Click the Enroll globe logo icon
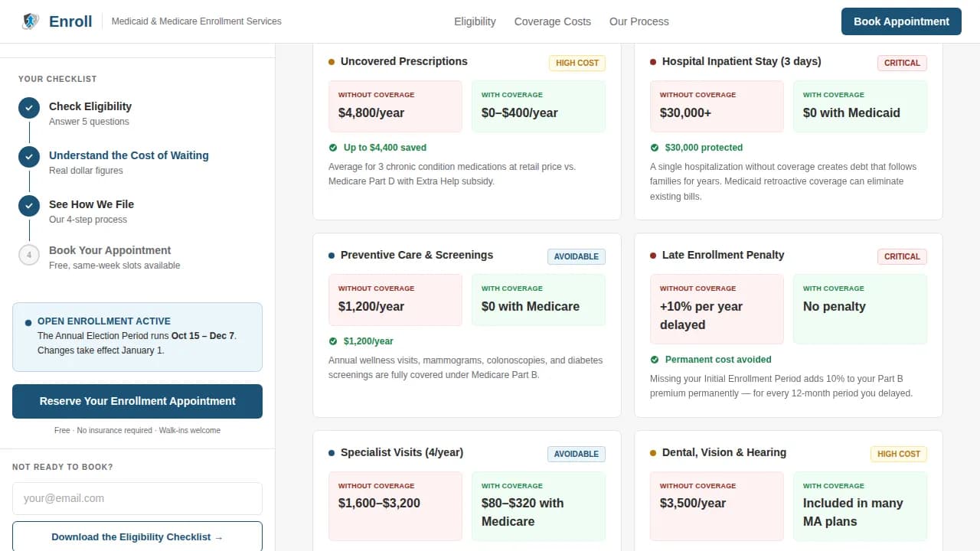 click(x=30, y=21)
